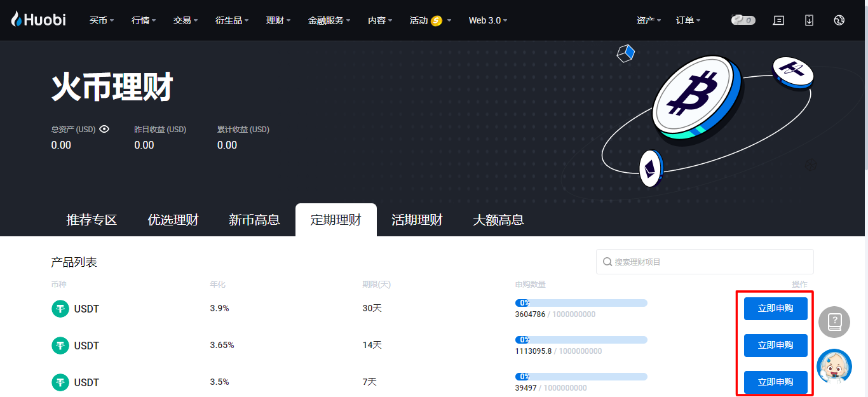Viewport: 868px width, 397px height.
Task: Click the 3.5% annual rate value
Action: (x=220, y=382)
